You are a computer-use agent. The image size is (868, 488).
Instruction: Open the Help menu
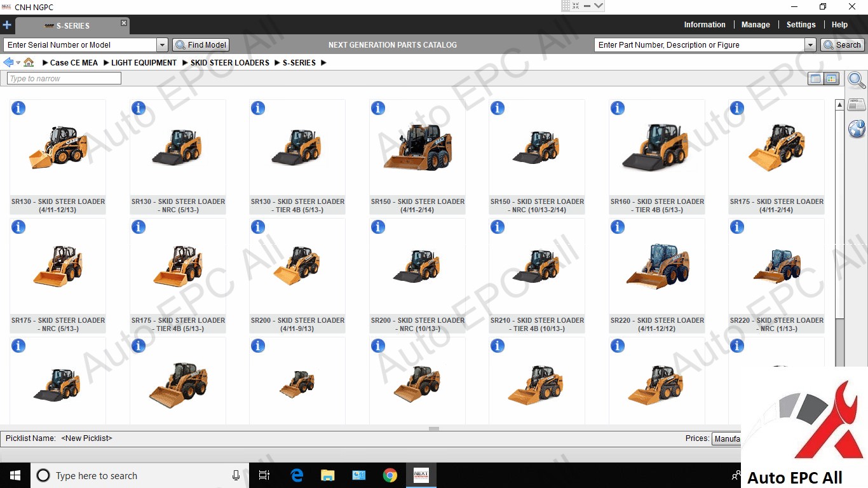pyautogui.click(x=839, y=25)
